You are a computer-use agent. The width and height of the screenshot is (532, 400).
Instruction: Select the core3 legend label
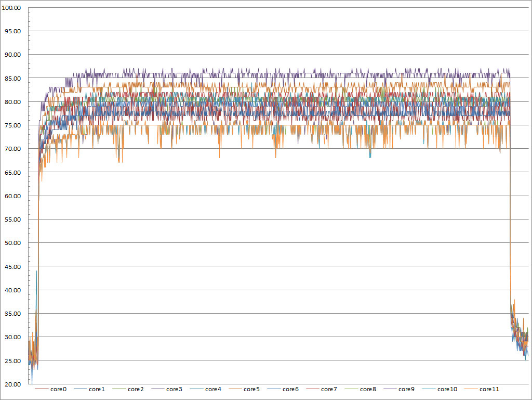pos(174,389)
